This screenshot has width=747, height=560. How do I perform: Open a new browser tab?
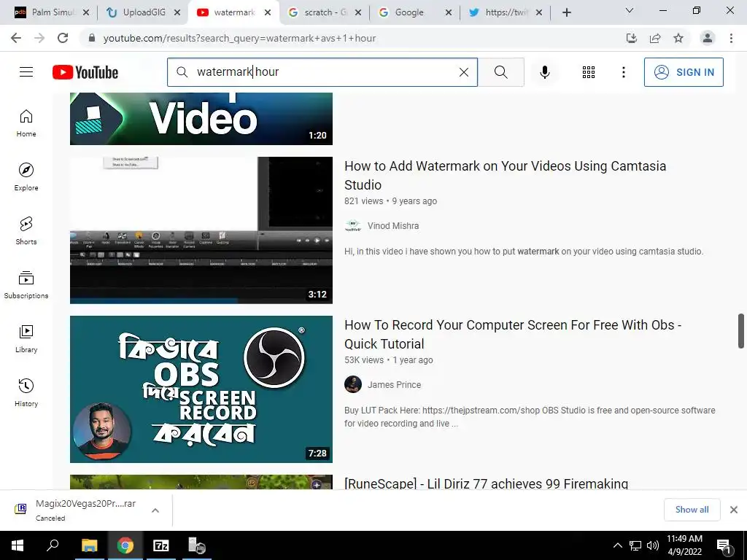566,12
